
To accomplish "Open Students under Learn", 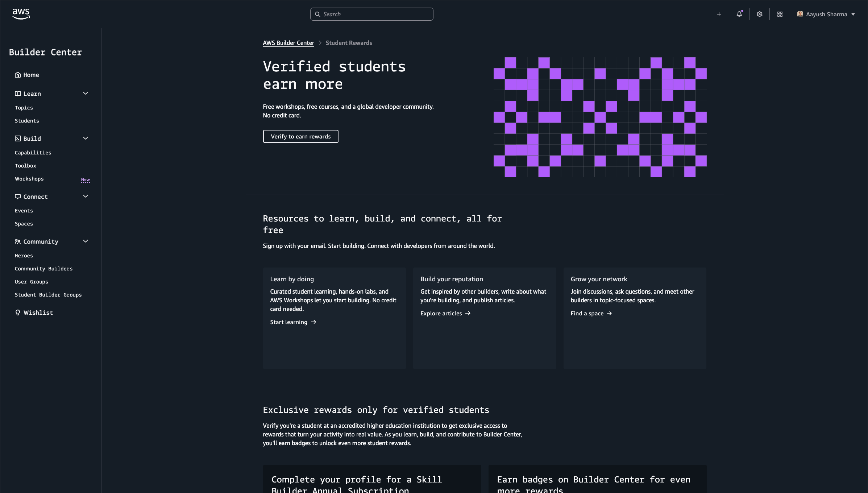I will (x=27, y=121).
